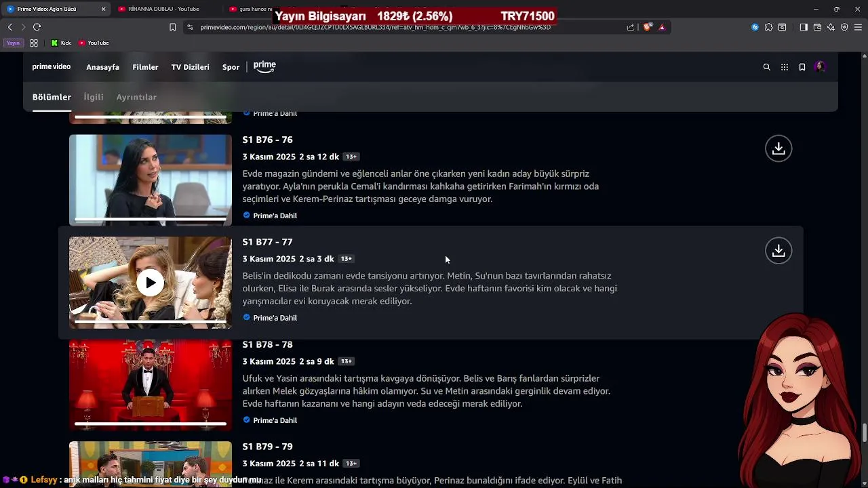This screenshot has width=868, height=488.
Task: Open the bookmarks grid icon next to Yayın
Action: point(34,43)
